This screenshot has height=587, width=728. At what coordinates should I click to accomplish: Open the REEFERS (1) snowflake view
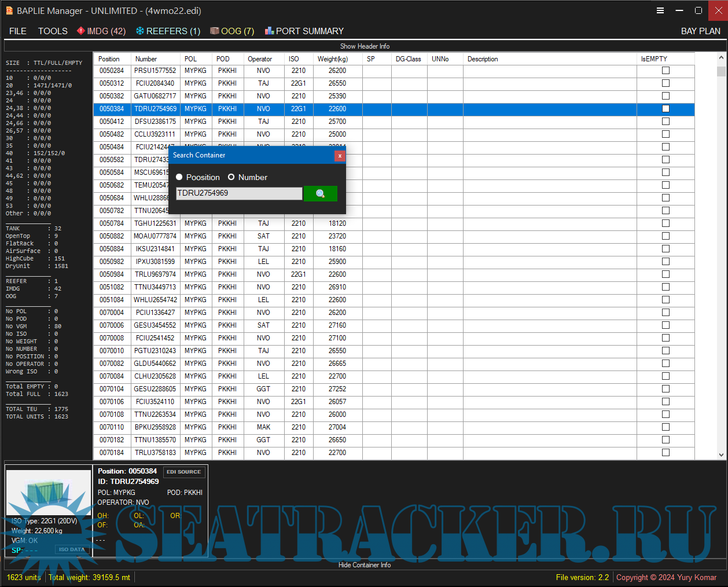coord(168,31)
